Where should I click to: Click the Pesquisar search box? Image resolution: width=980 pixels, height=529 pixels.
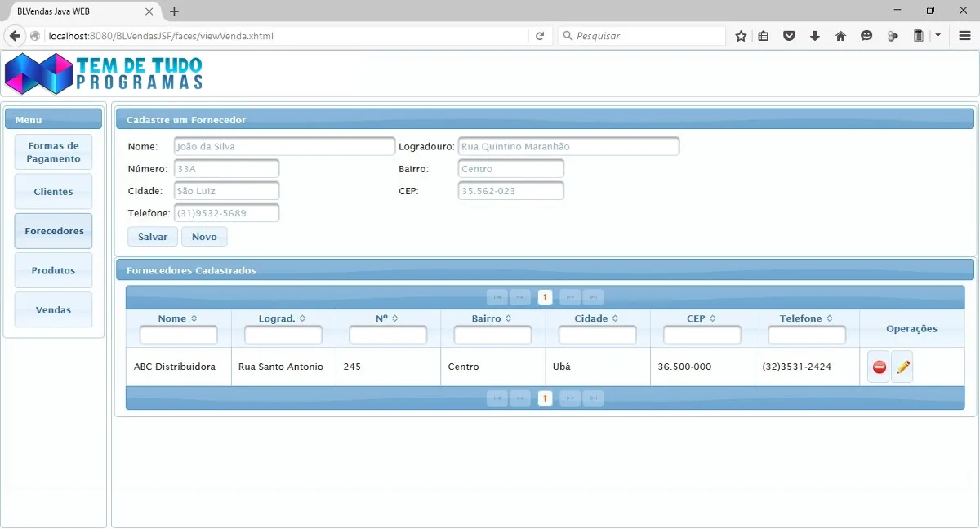(x=641, y=36)
